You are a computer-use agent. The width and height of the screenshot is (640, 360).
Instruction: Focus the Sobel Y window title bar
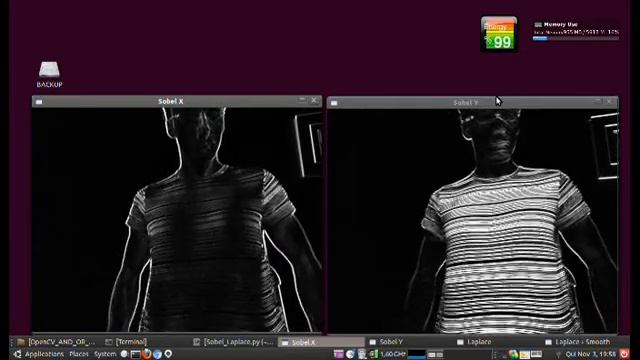473,102
